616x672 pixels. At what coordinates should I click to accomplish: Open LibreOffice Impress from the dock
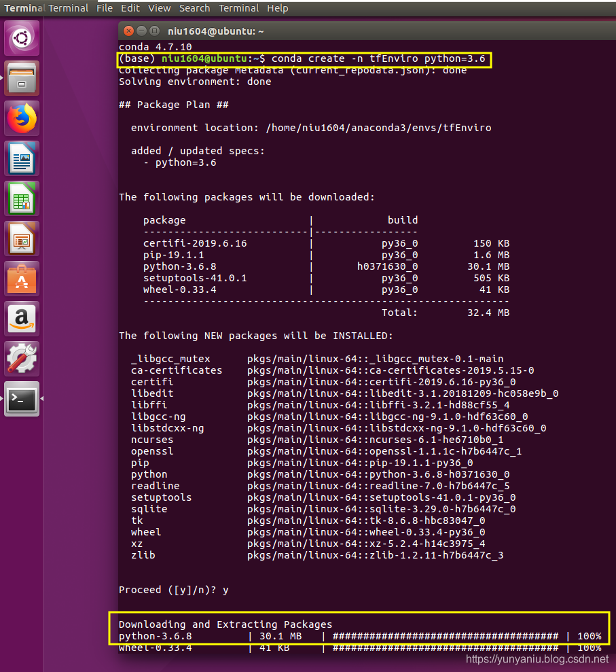tap(21, 238)
